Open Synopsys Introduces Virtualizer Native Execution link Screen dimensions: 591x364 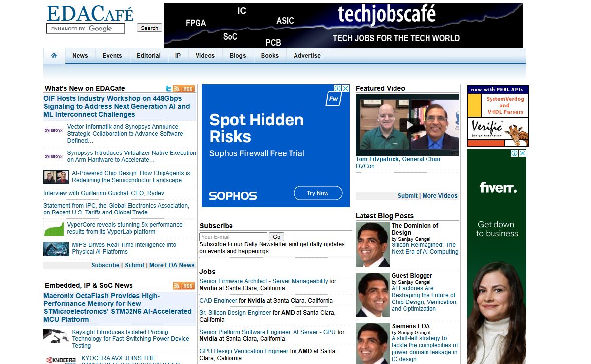point(131,156)
